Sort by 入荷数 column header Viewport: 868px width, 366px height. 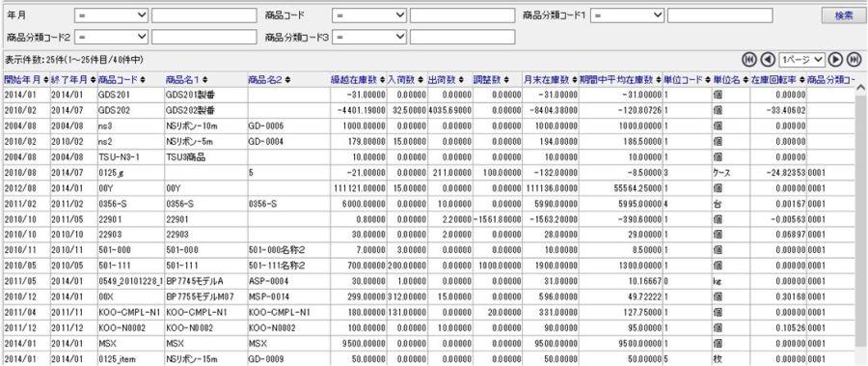click(406, 80)
